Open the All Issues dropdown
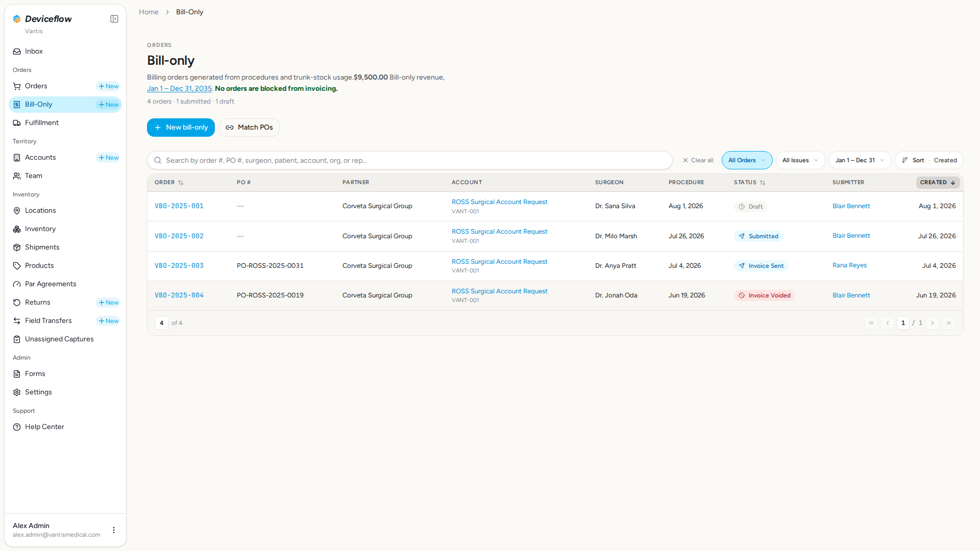The image size is (980, 551). [x=800, y=160]
